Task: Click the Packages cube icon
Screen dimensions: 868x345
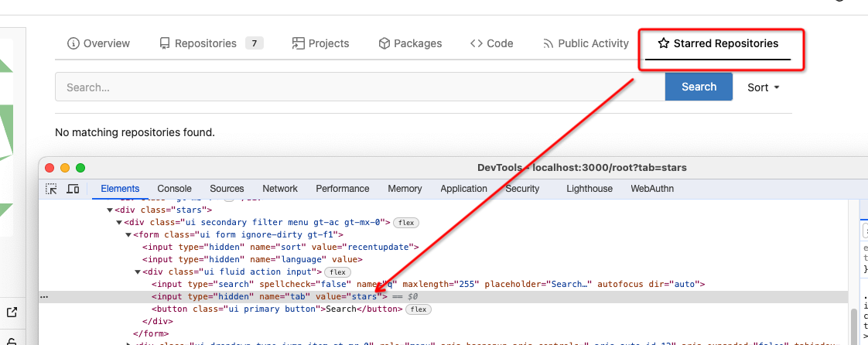Action: coord(384,43)
